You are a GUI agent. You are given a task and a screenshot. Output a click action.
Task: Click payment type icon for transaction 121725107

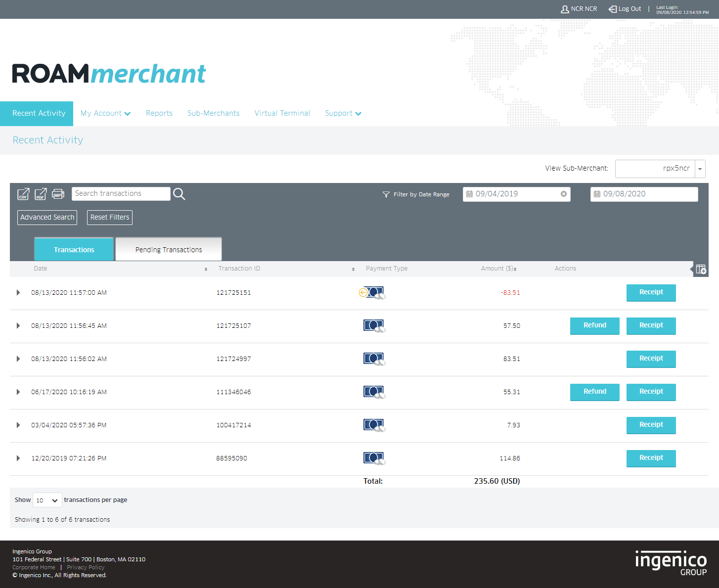374,326
